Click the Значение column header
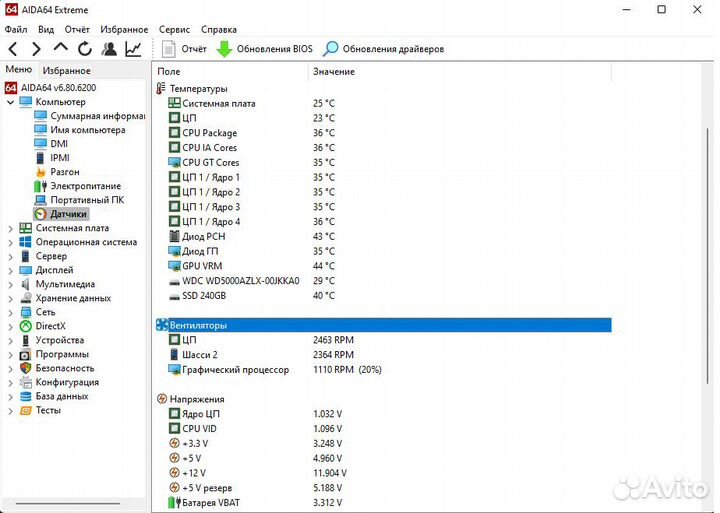Viewport: 720px width, 513px height. (461, 72)
